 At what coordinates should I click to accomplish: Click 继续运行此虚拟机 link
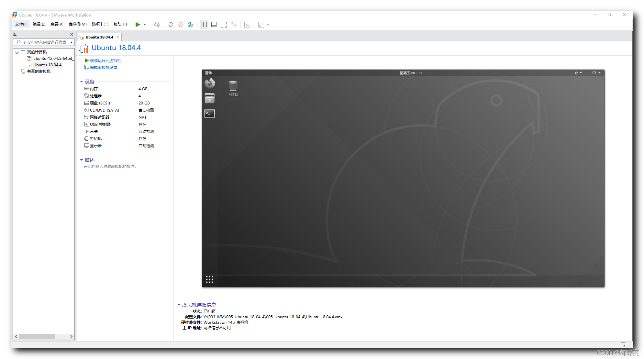click(x=105, y=61)
